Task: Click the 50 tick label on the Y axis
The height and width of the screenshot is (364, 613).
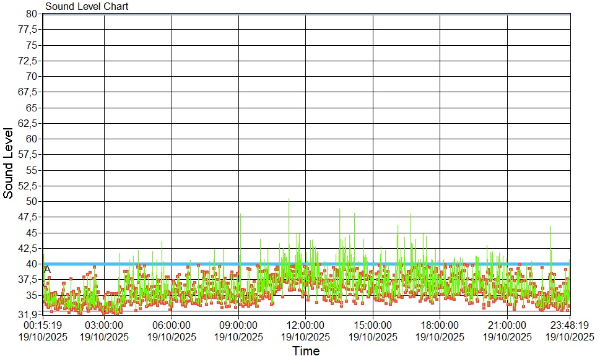Action: coord(32,201)
